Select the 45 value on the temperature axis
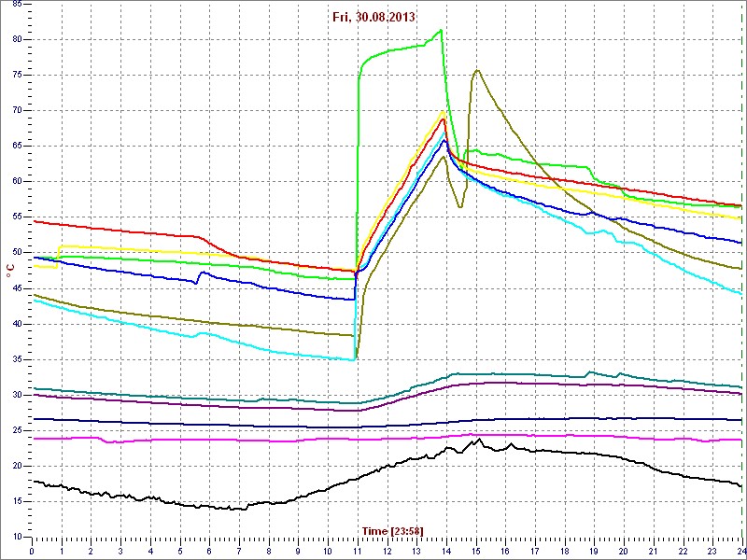747x560 pixels. pos(16,288)
